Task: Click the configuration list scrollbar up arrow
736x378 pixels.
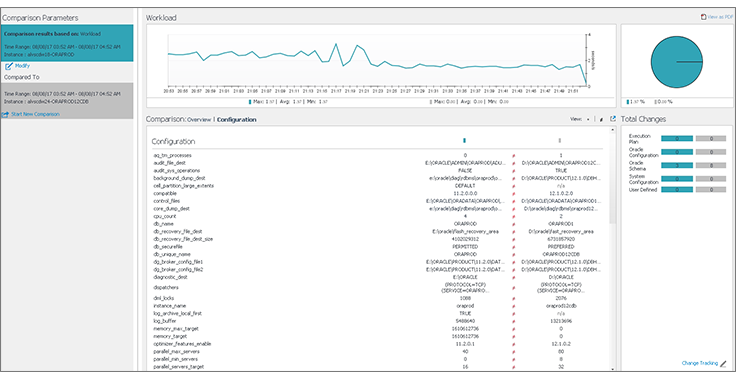Action: (x=612, y=131)
